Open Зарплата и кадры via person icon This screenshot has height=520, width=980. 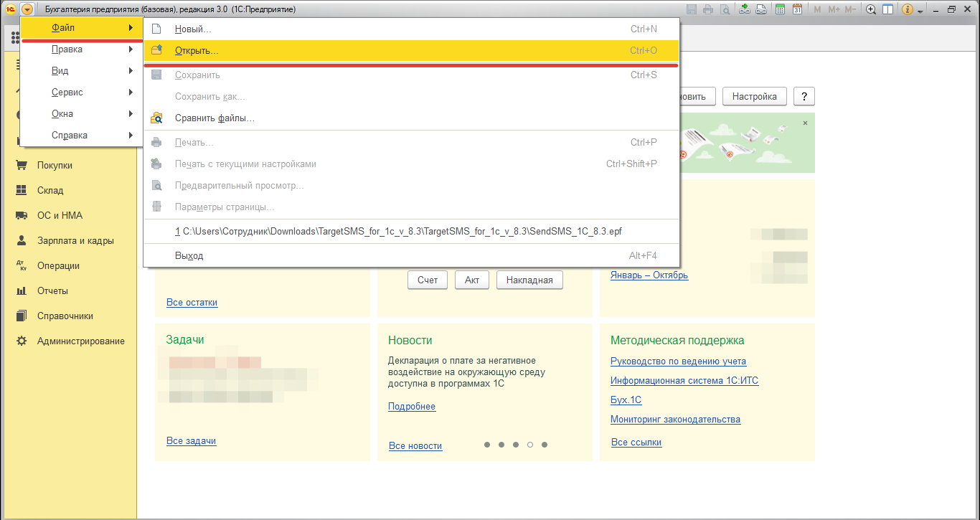[x=22, y=240]
